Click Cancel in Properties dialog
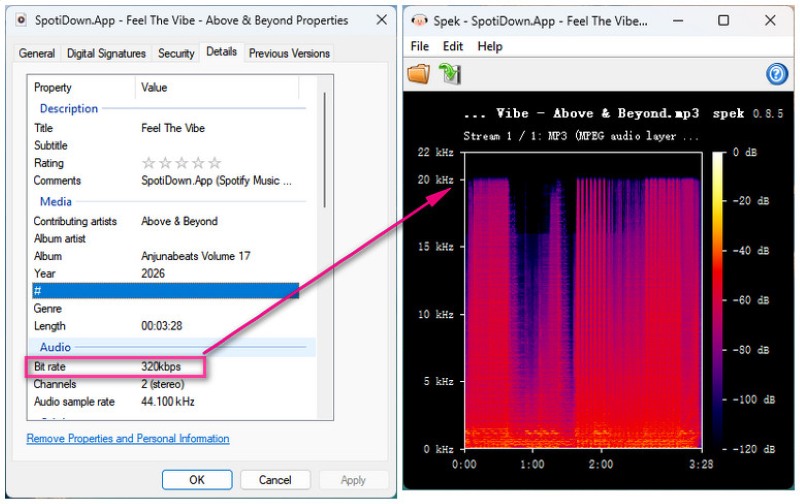The width and height of the screenshot is (800, 504). point(275,480)
